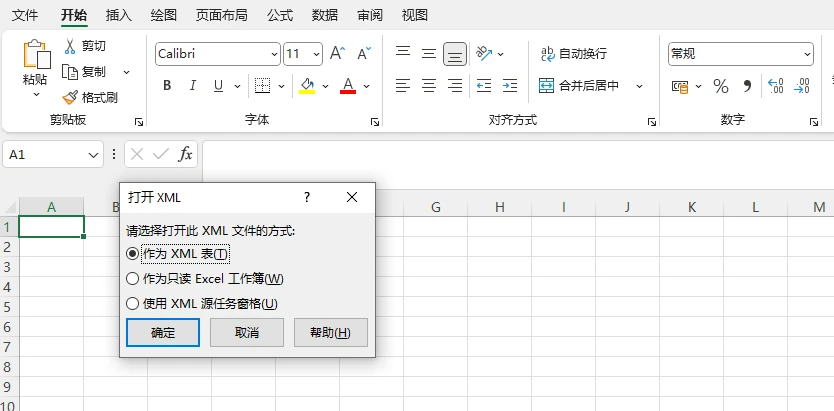Screen dimensions: 834x411
Task: Cut selection with the scissors icon
Action: pos(70,46)
